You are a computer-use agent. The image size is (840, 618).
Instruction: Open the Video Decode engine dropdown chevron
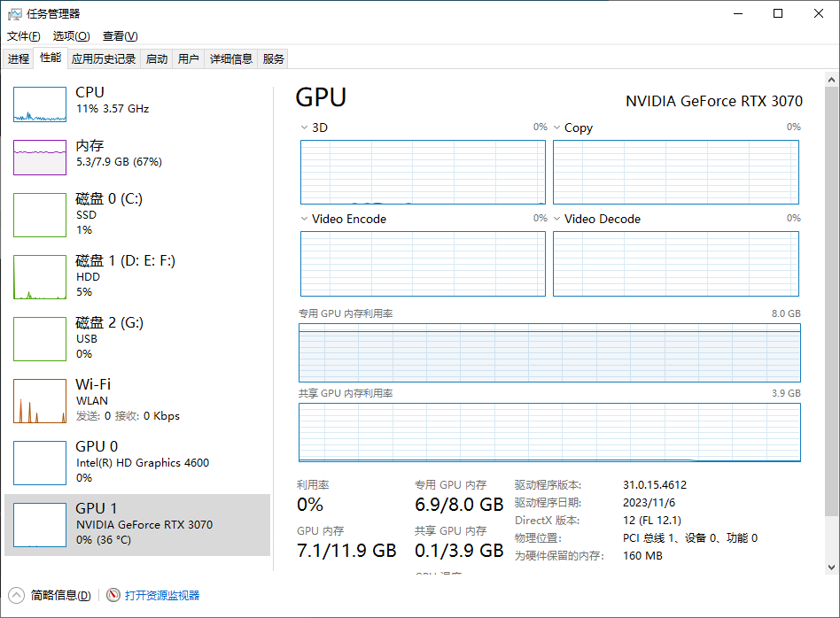pos(556,219)
